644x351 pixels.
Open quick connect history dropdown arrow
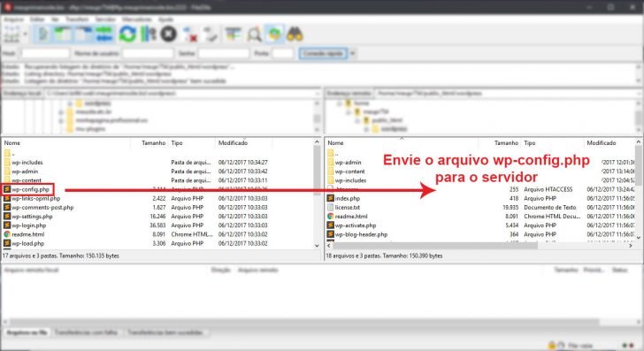point(352,53)
